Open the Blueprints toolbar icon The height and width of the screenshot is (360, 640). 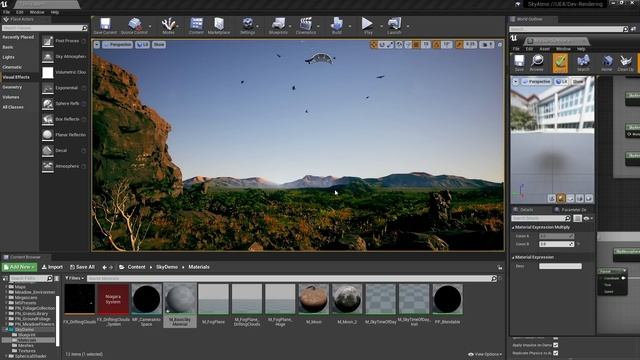278,26
